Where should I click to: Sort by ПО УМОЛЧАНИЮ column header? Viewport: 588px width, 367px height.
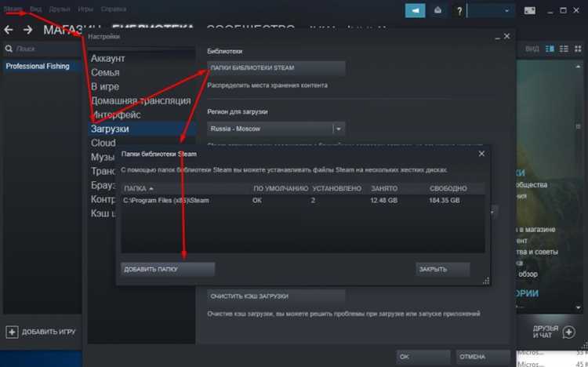281,188
